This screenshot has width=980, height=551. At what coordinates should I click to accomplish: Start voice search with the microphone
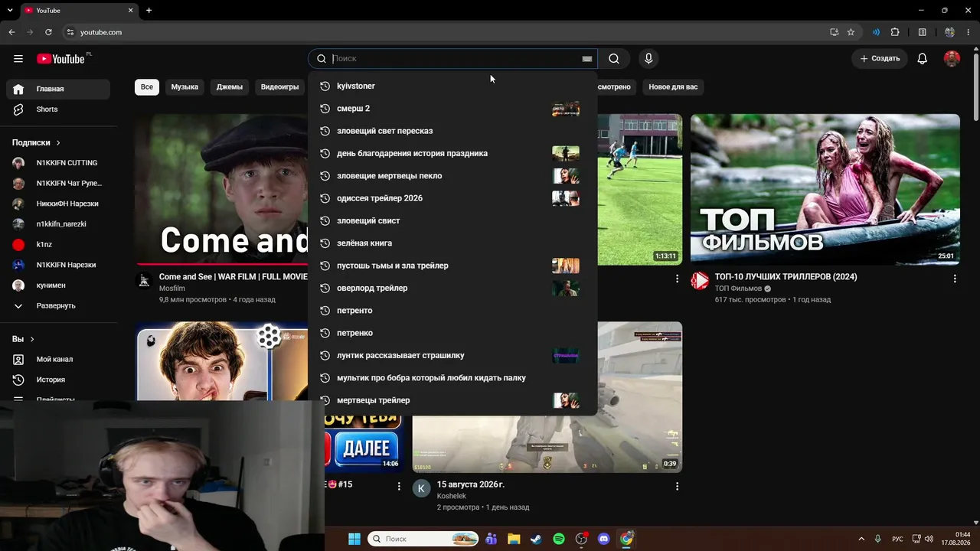coord(648,59)
